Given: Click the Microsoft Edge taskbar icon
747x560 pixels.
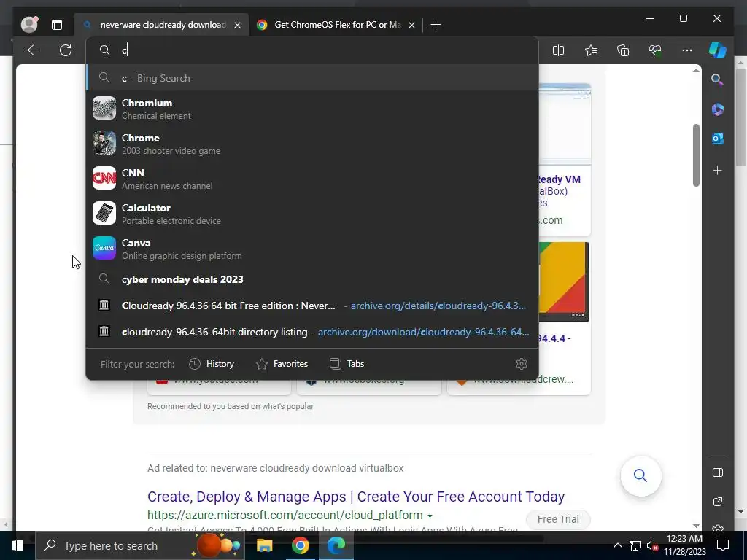Looking at the screenshot, I should [x=336, y=545].
